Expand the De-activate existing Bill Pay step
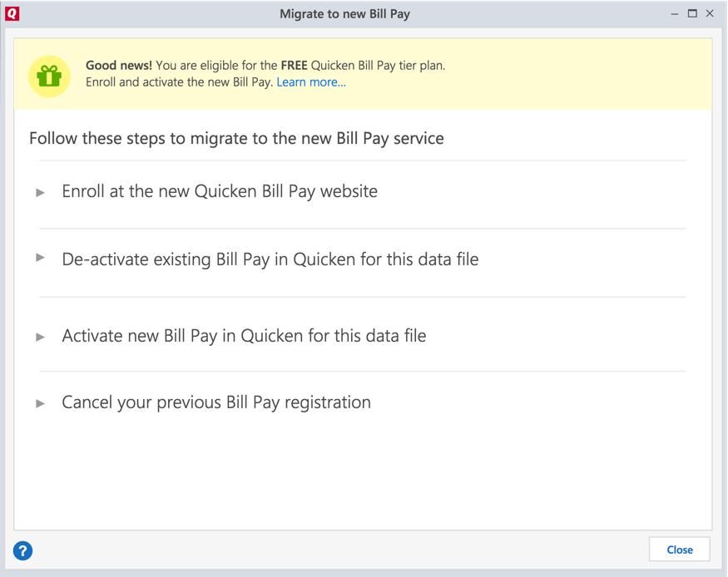 (x=41, y=257)
